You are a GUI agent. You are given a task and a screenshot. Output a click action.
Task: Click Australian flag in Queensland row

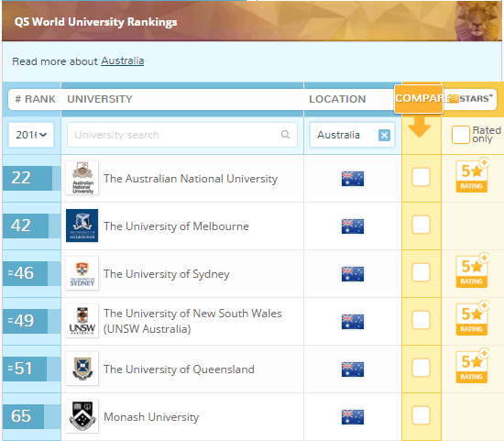[353, 369]
